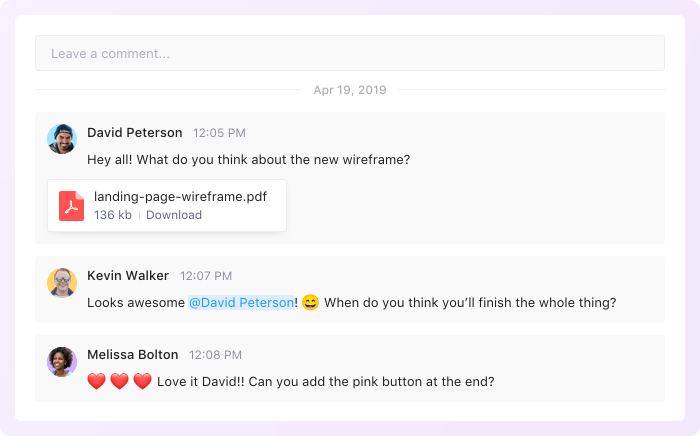
Task: Click the first red heart emoji
Action: point(96,381)
